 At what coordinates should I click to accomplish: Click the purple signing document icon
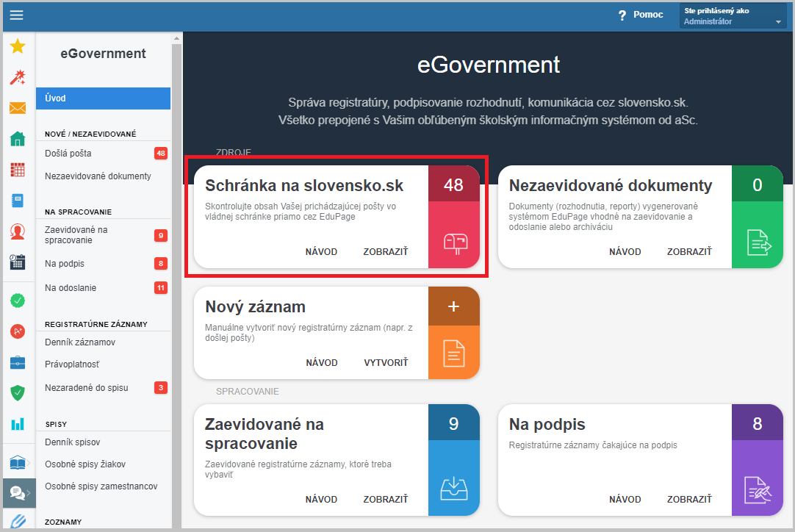point(758,490)
